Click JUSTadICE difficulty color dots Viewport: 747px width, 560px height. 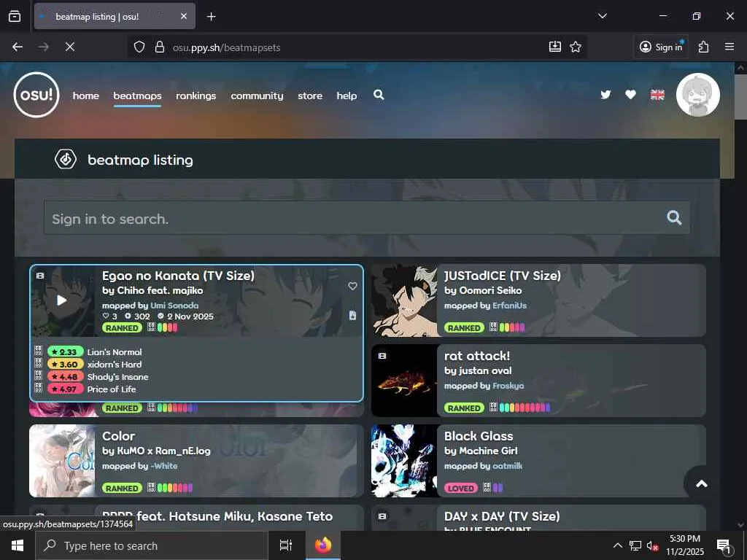click(511, 327)
